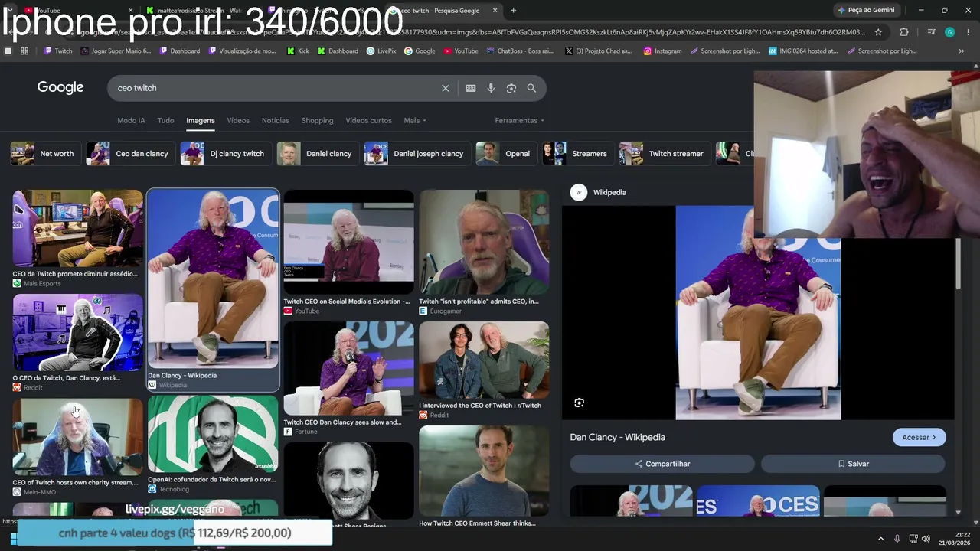980x551 pixels.
Task: Click the taskbar microphone tray icon
Action: coord(897,539)
